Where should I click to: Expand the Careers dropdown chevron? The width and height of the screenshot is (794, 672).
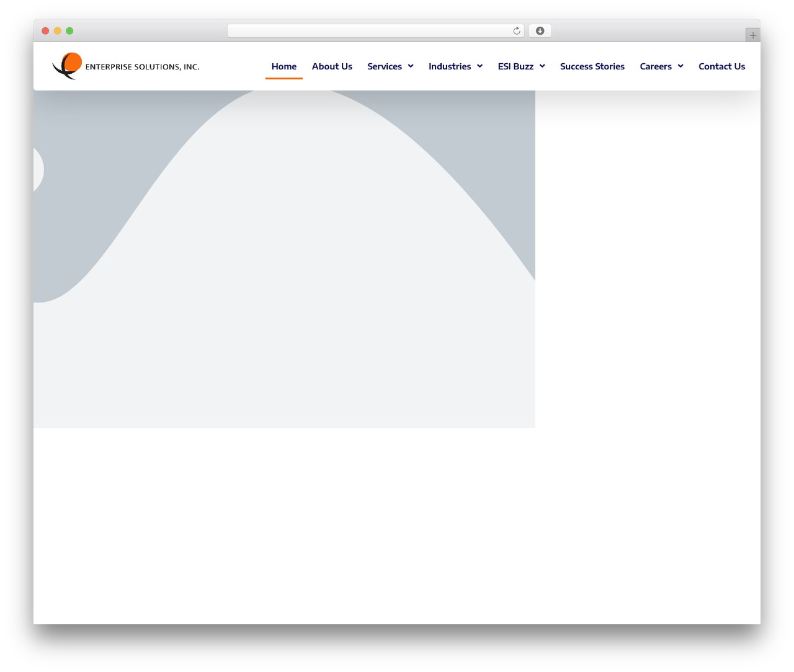(x=680, y=66)
